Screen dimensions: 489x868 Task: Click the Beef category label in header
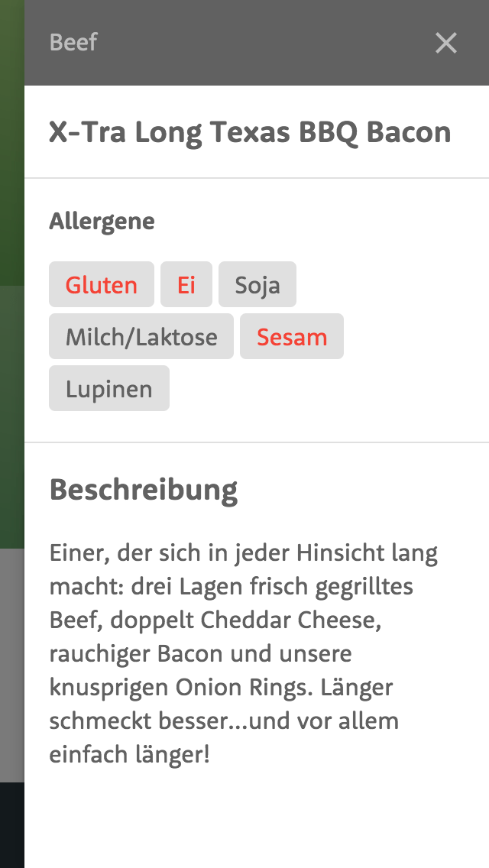pos(73,43)
